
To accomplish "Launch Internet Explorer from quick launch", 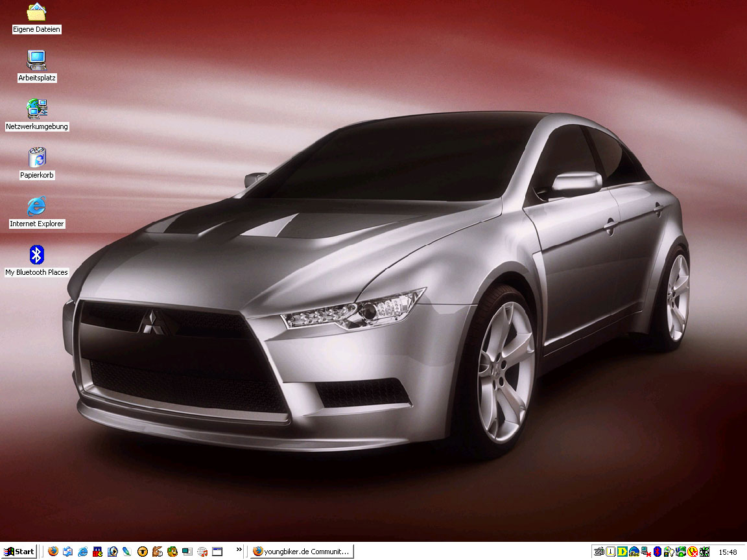I will [83, 552].
